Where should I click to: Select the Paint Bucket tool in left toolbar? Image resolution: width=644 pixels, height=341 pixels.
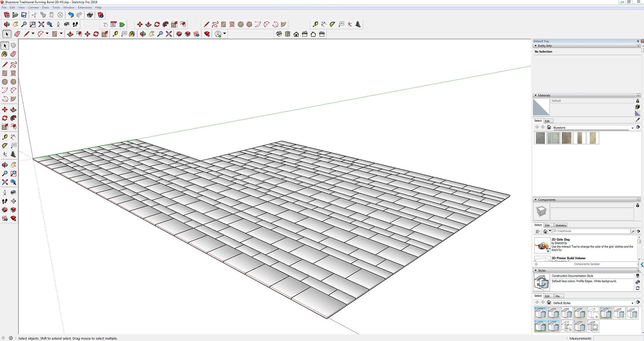[x=5, y=54]
